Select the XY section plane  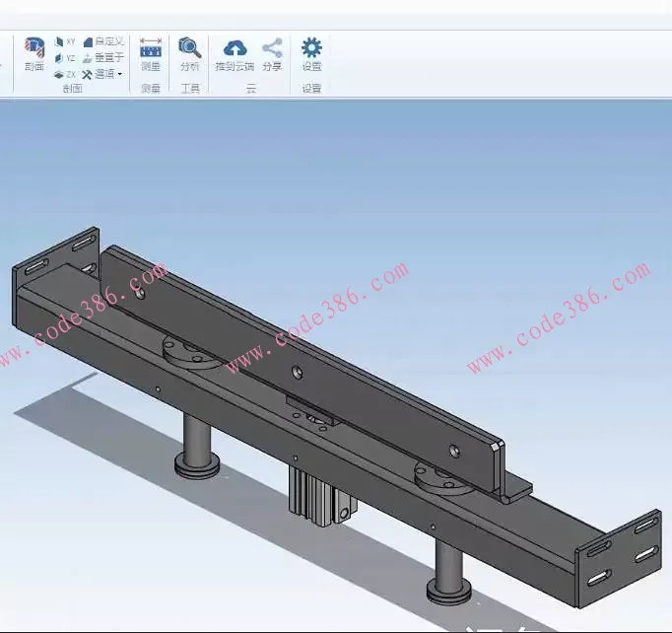pyautogui.click(x=65, y=42)
